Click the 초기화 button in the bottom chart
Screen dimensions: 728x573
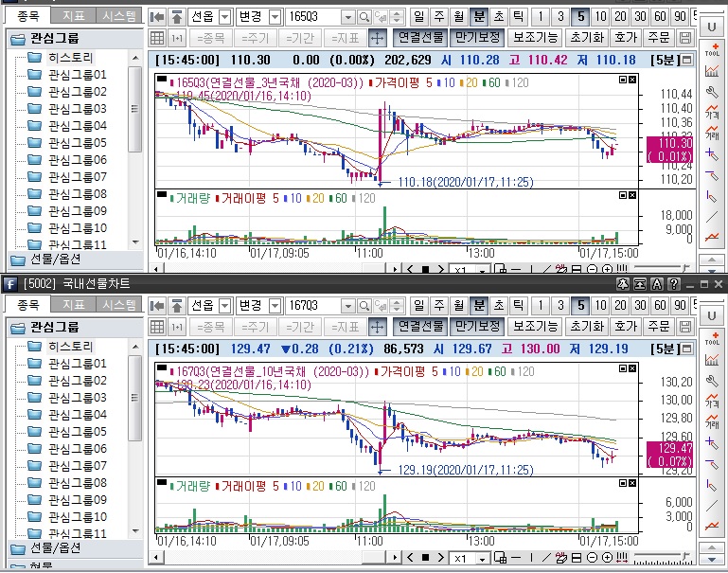[587, 327]
